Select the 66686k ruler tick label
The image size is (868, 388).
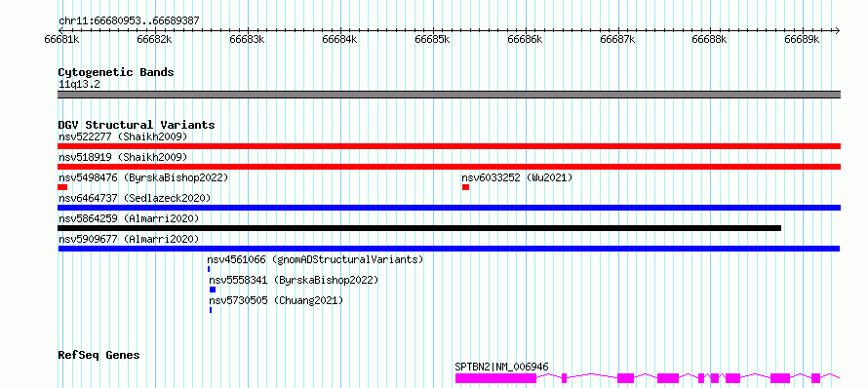[x=525, y=40]
